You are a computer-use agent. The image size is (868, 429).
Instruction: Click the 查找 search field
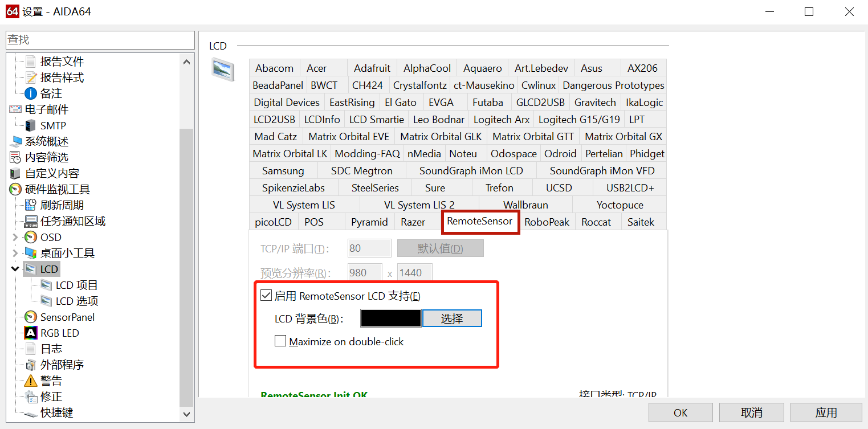click(100, 40)
